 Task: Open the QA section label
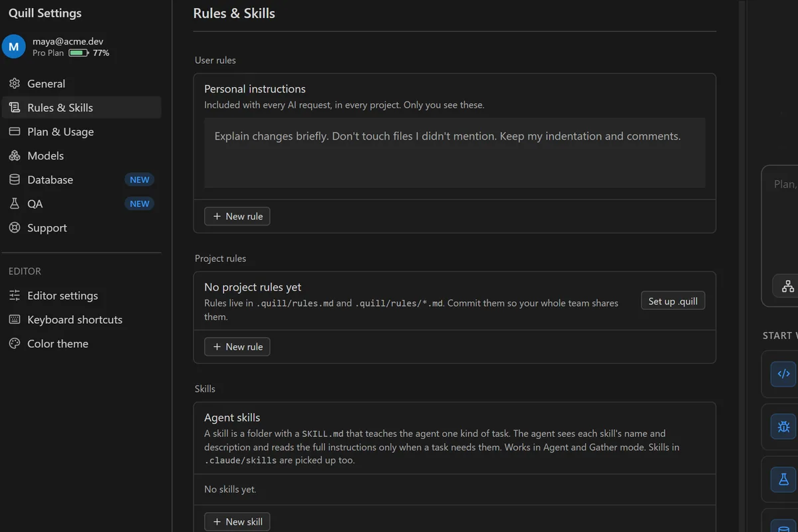tap(35, 203)
